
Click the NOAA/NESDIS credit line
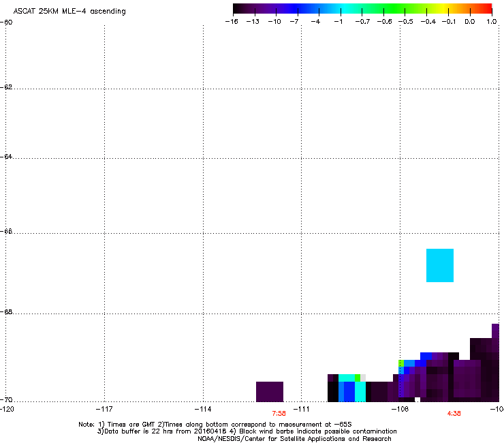click(x=294, y=439)
